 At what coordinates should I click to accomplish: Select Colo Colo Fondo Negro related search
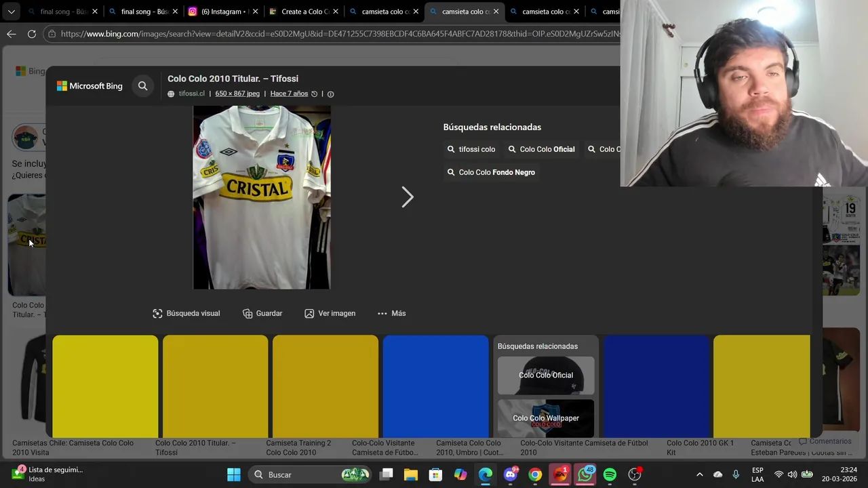[x=491, y=172]
